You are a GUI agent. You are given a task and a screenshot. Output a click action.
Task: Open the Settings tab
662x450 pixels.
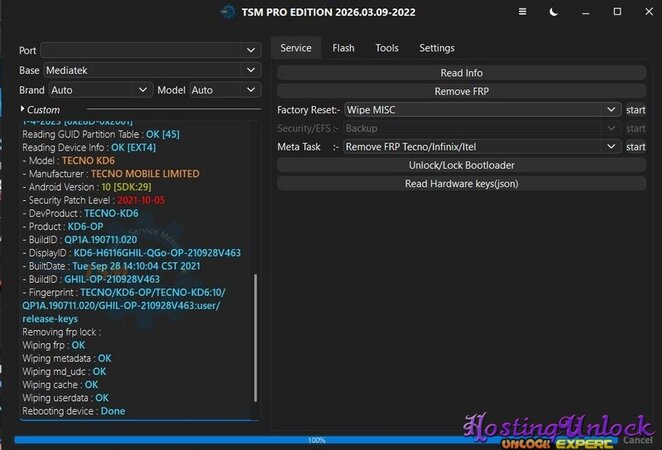click(436, 48)
